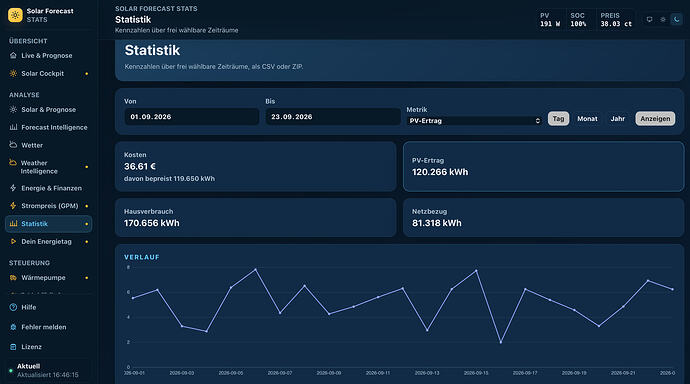This screenshot has height=384, width=690.
Task: Click the 'SOLAR FORECAST STATS' breadcrumb text
Action: (x=156, y=8)
